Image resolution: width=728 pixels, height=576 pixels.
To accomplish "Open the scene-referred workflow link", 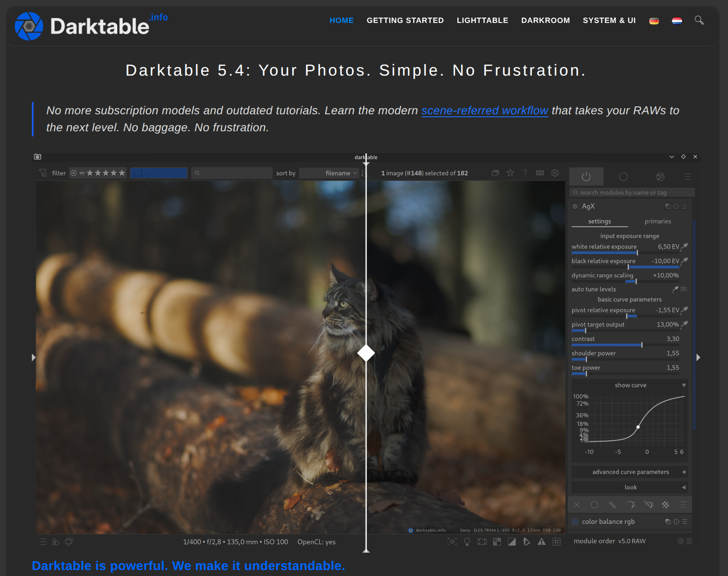I will (x=485, y=110).
